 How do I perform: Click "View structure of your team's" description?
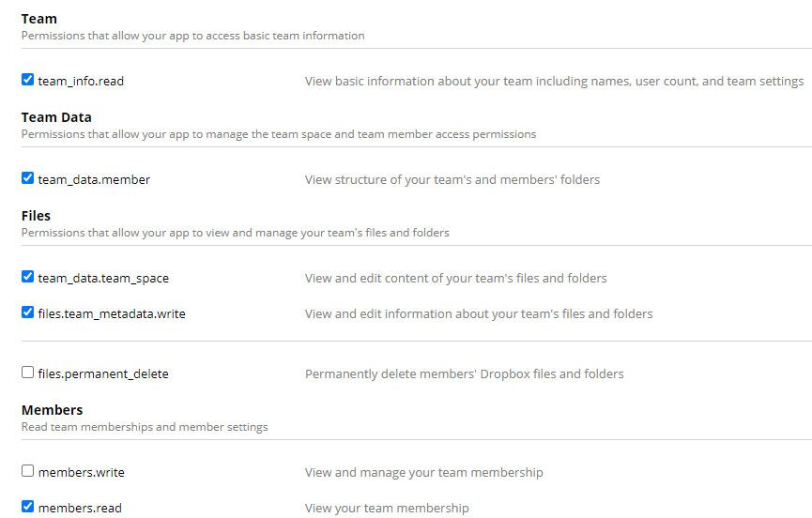(452, 179)
